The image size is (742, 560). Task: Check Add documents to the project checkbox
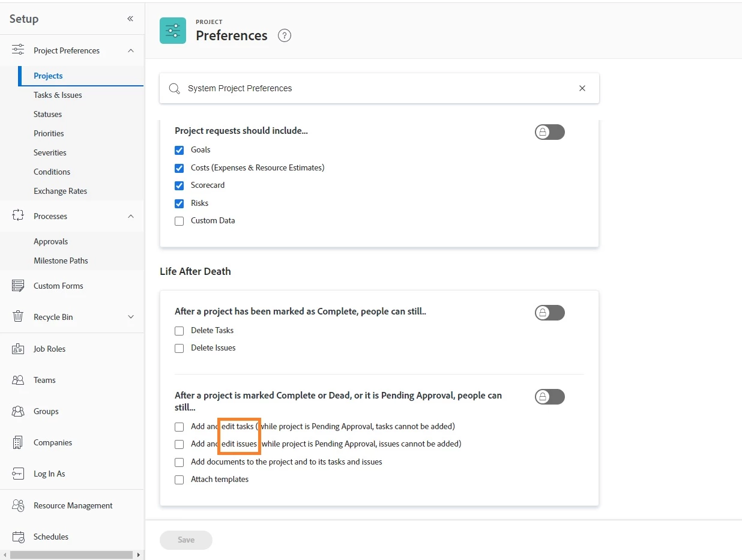coord(179,462)
